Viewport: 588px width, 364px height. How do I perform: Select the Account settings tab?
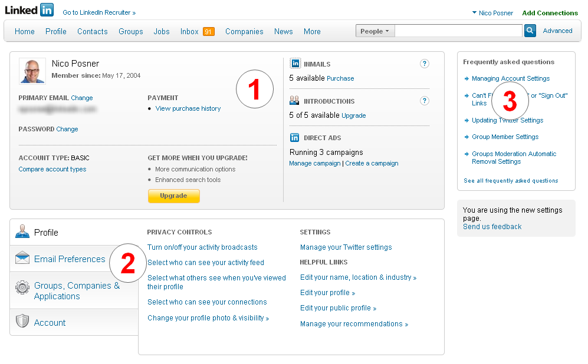click(74, 322)
